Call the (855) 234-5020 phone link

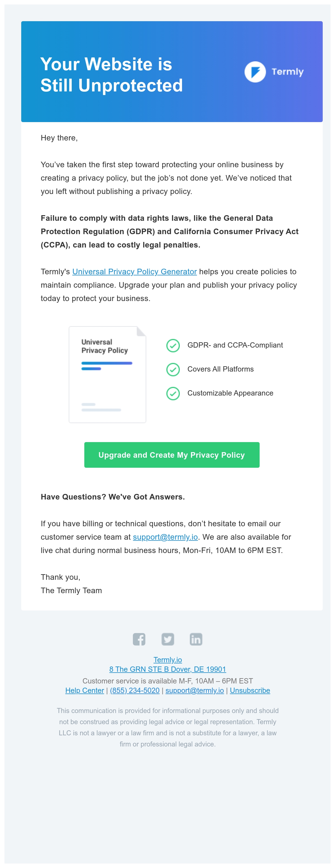coord(135,690)
